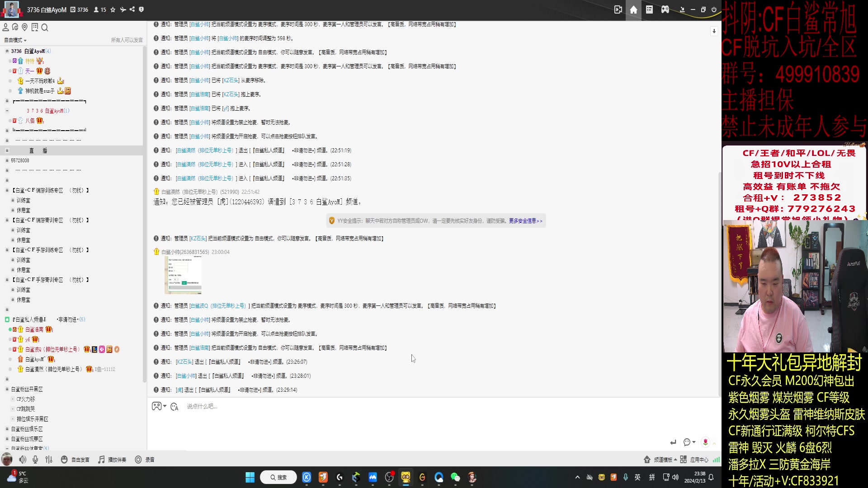
Task: Open 频道模板 channel template menu
Action: pyautogui.click(x=660, y=460)
